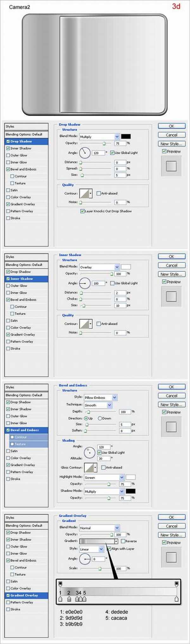Select the far-right bottom gradient color stop

[x=177, y=599]
